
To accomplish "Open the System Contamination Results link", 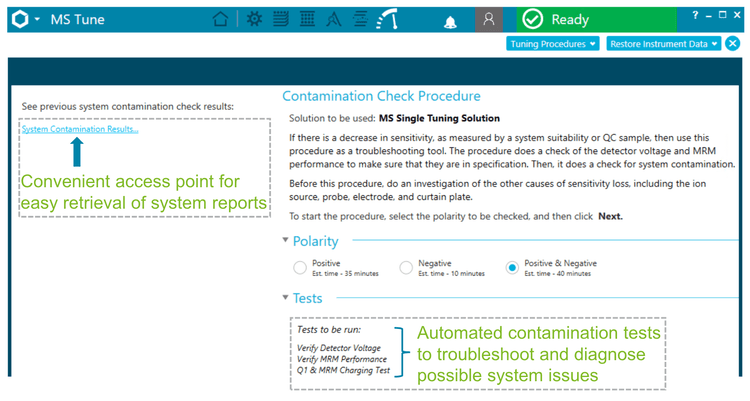I will (80, 129).
